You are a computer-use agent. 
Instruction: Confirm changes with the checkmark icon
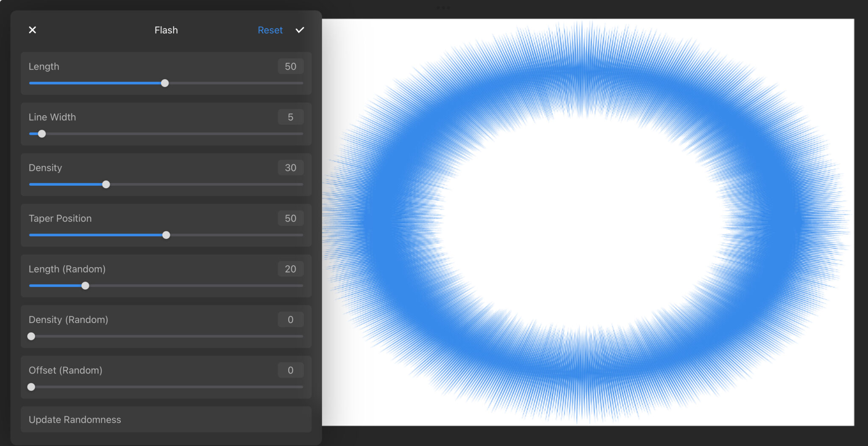pos(300,30)
